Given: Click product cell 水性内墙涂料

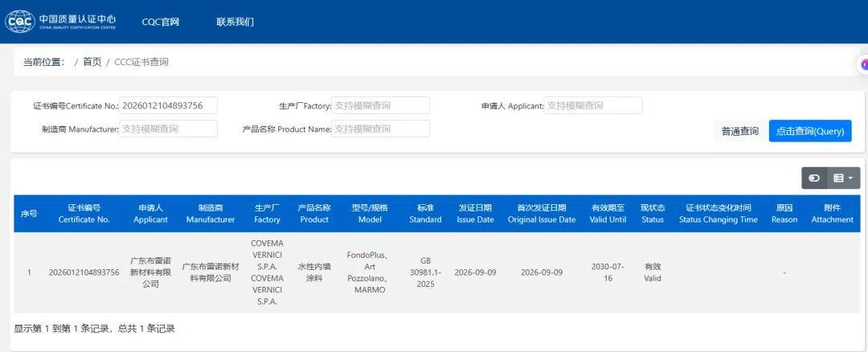Looking at the screenshot, I should pyautogui.click(x=314, y=272).
